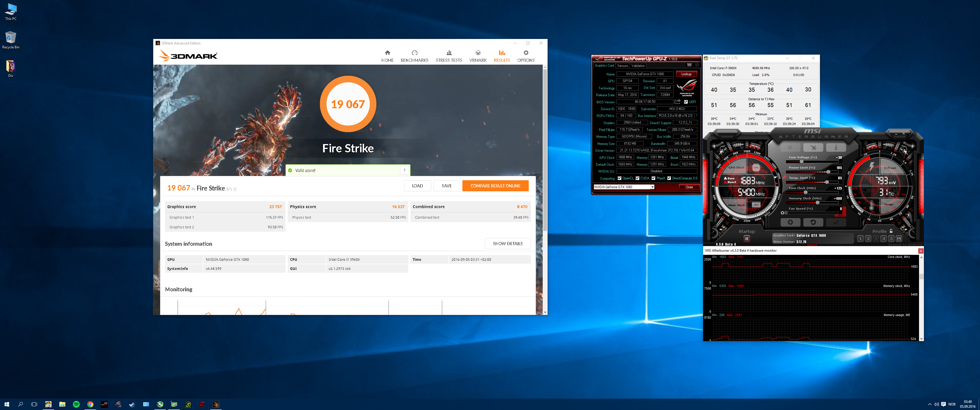Open the BENCHMARKS tab in 3DMark
Viewport: 980px width, 410px height.
(414, 56)
